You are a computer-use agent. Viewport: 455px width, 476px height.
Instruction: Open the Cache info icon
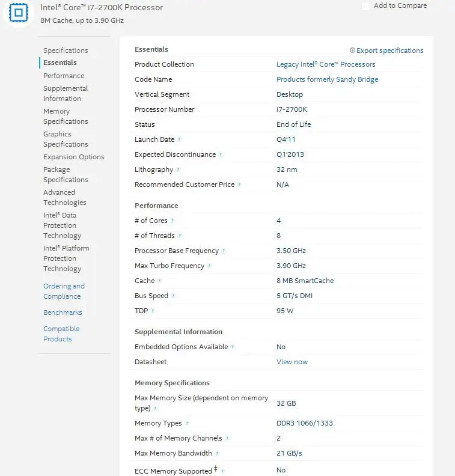click(159, 281)
